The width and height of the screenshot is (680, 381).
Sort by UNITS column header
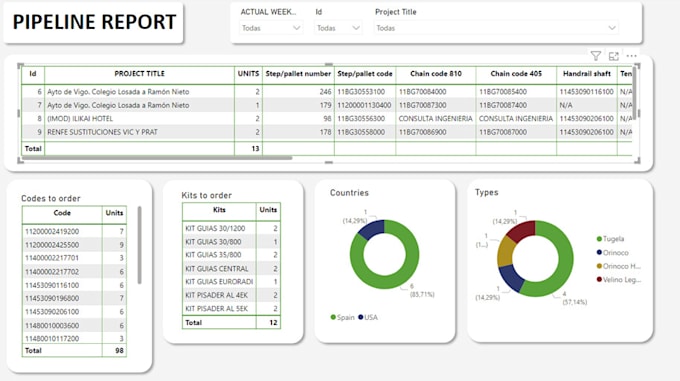point(248,74)
